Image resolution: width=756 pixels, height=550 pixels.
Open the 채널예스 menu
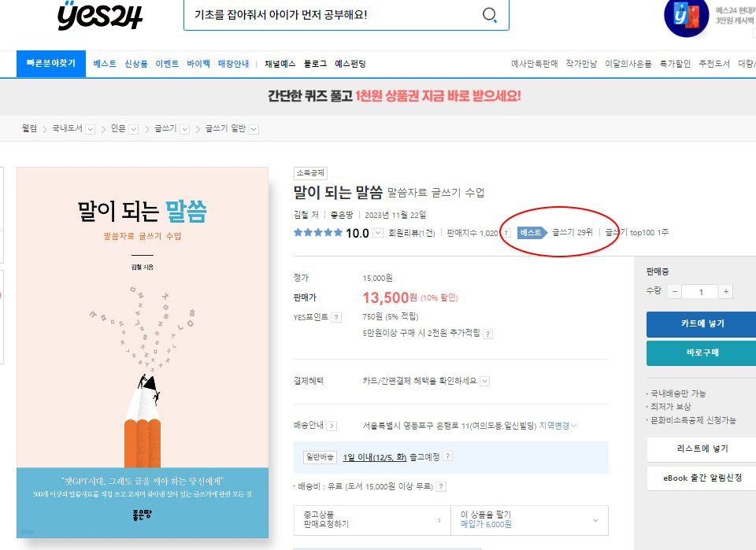pos(280,64)
